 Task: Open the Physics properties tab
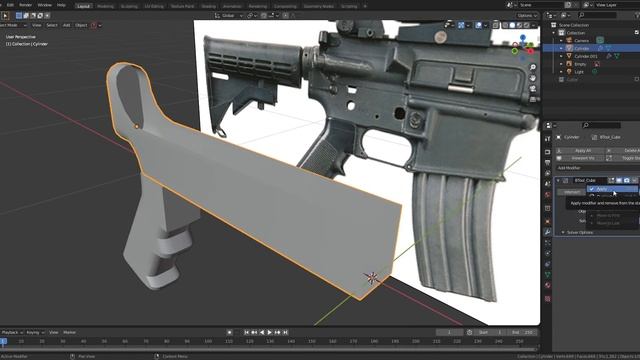pyautogui.click(x=547, y=253)
